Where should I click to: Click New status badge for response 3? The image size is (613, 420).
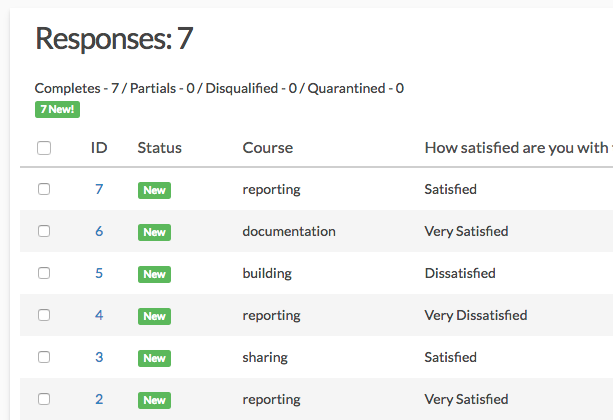154,358
